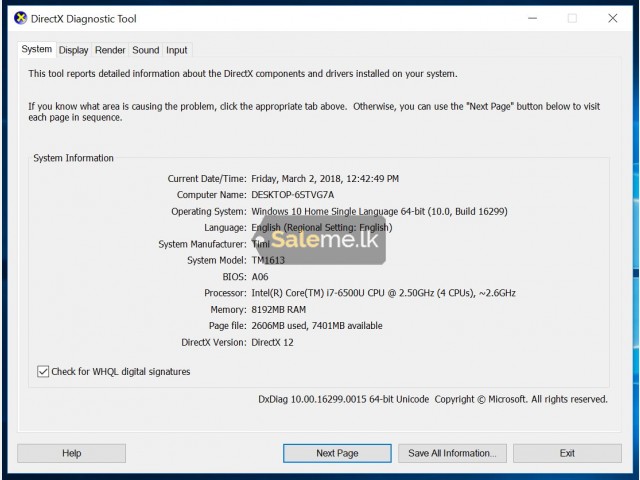The height and width of the screenshot is (480, 640).
Task: Click Save All Information button
Action: coord(452,453)
